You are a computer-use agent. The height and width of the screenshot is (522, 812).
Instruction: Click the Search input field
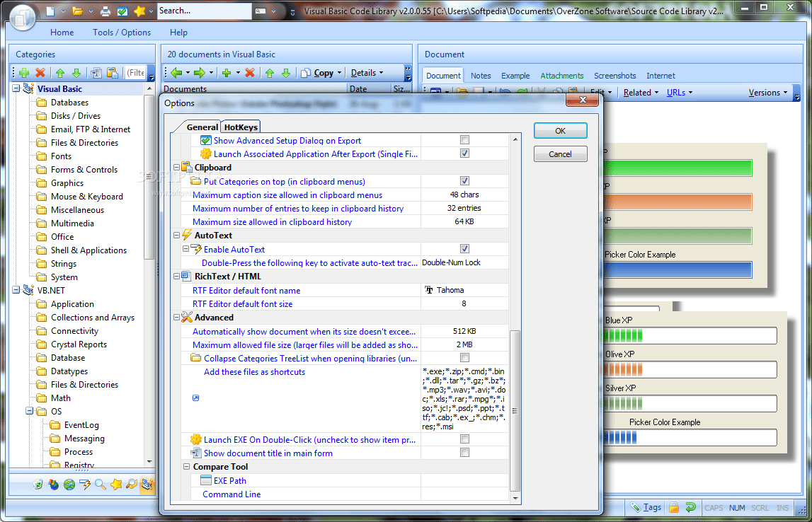coord(204,11)
